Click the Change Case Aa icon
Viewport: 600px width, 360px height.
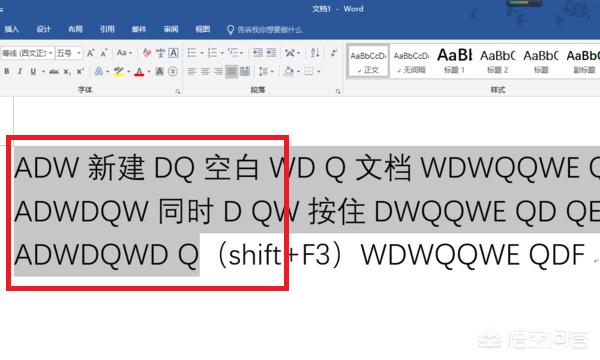(x=122, y=53)
